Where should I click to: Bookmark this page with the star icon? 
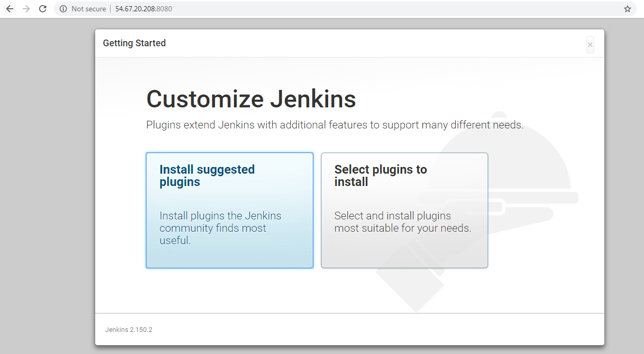tap(627, 9)
